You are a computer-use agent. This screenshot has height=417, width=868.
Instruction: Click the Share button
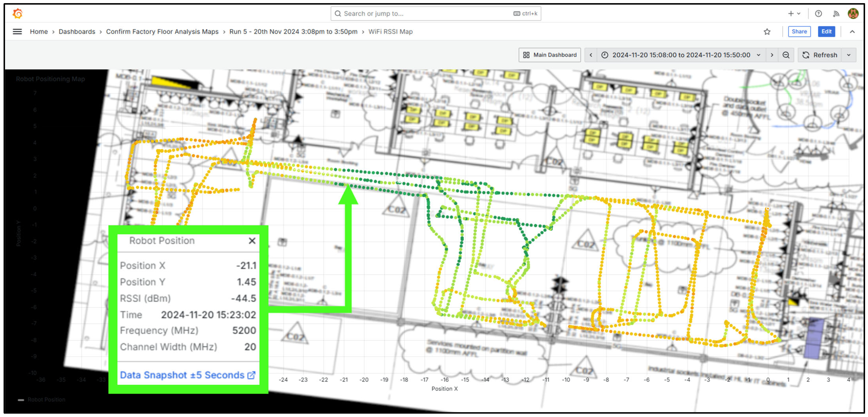[x=799, y=32]
